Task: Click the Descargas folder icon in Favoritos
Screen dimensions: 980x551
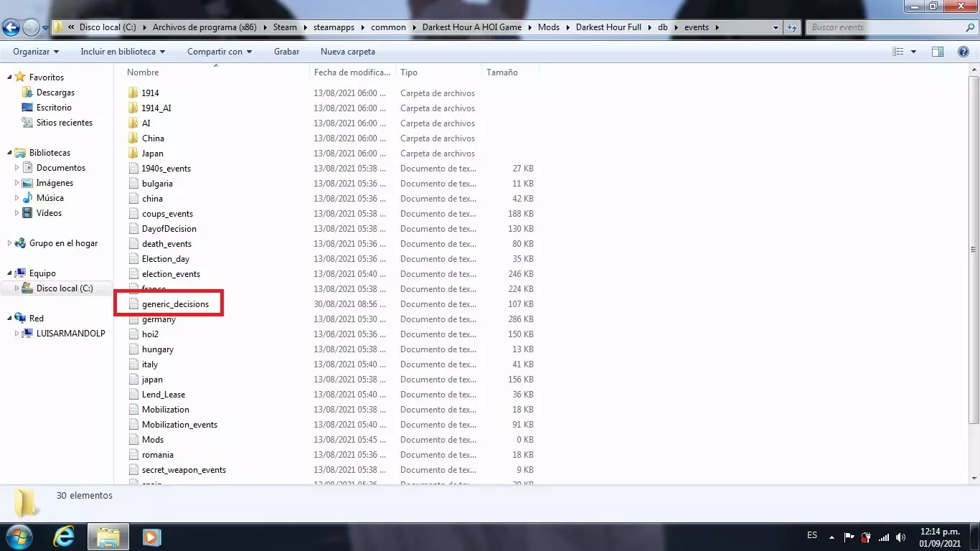Action: [27, 93]
